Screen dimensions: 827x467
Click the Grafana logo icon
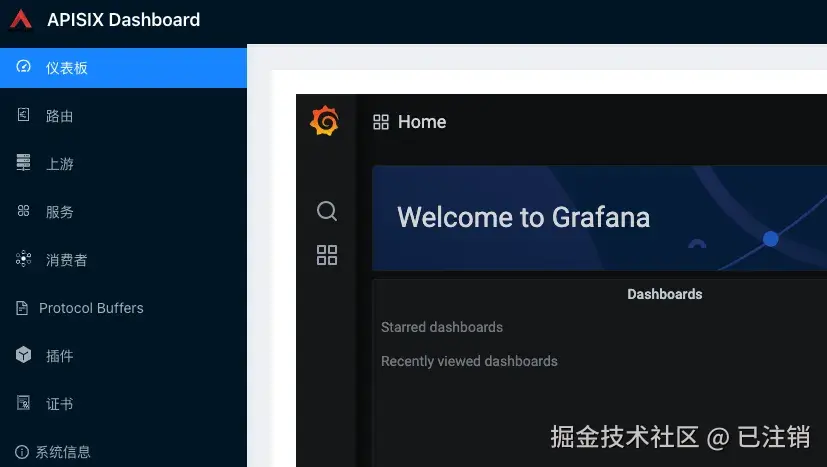point(324,121)
